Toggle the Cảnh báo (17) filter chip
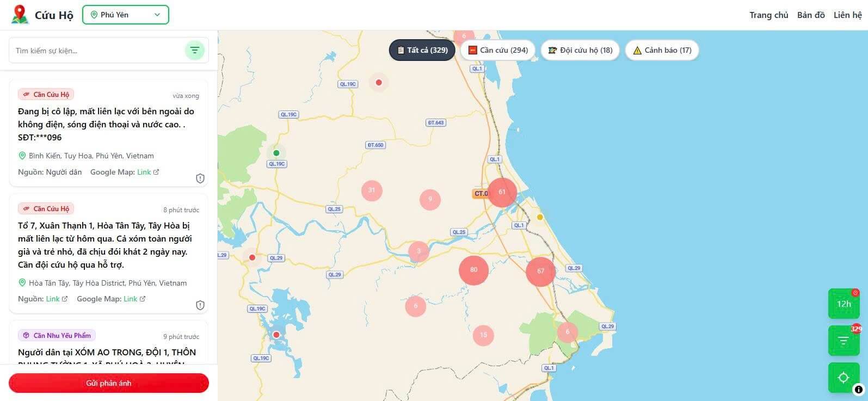The image size is (868, 401). click(662, 50)
